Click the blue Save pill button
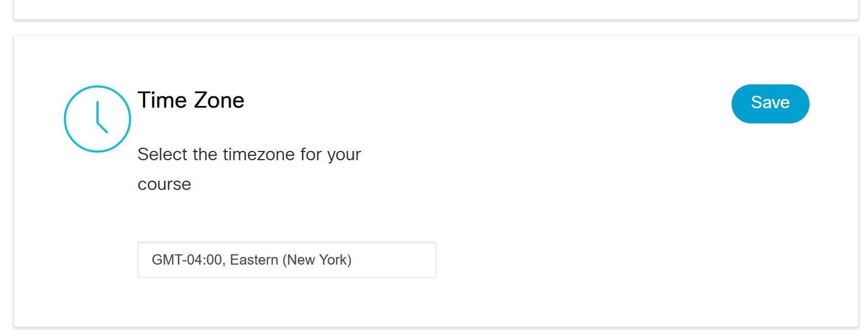 pos(770,103)
